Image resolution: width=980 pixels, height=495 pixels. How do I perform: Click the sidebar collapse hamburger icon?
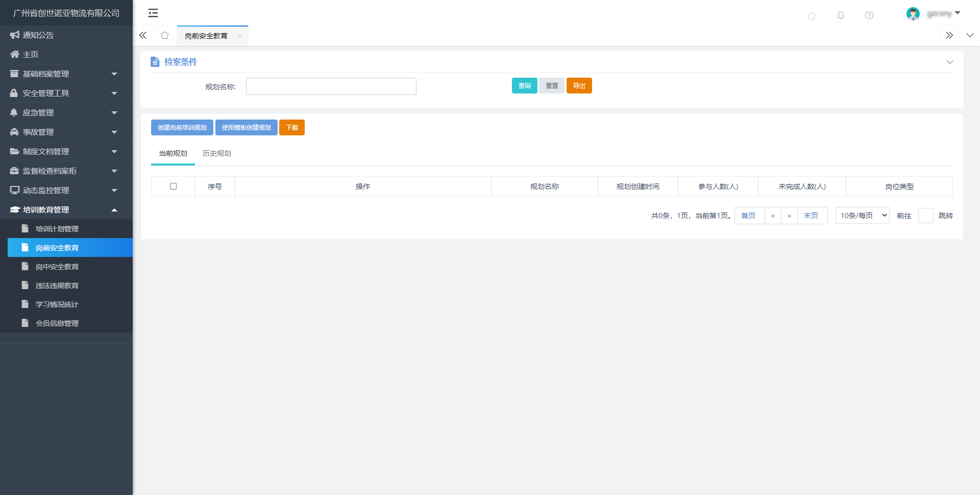click(x=153, y=13)
